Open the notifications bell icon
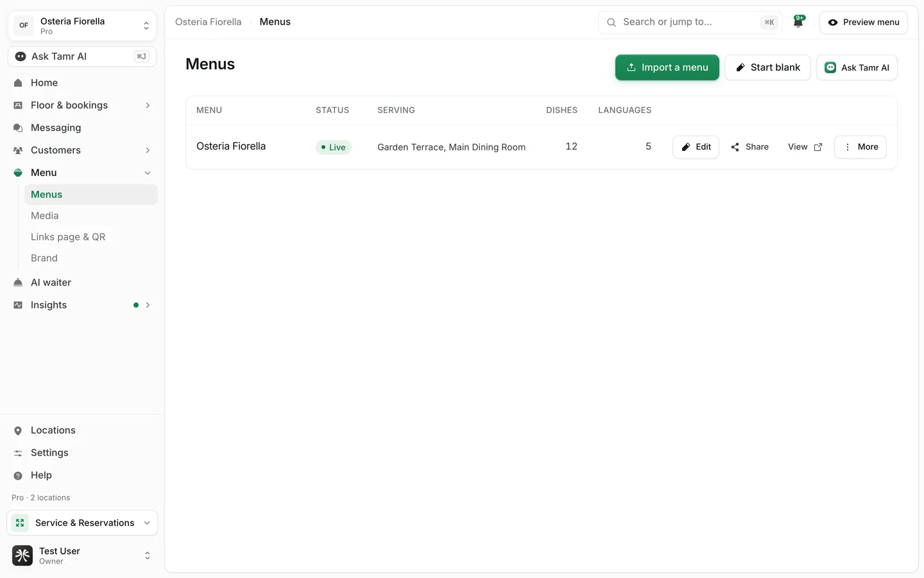 click(x=798, y=22)
